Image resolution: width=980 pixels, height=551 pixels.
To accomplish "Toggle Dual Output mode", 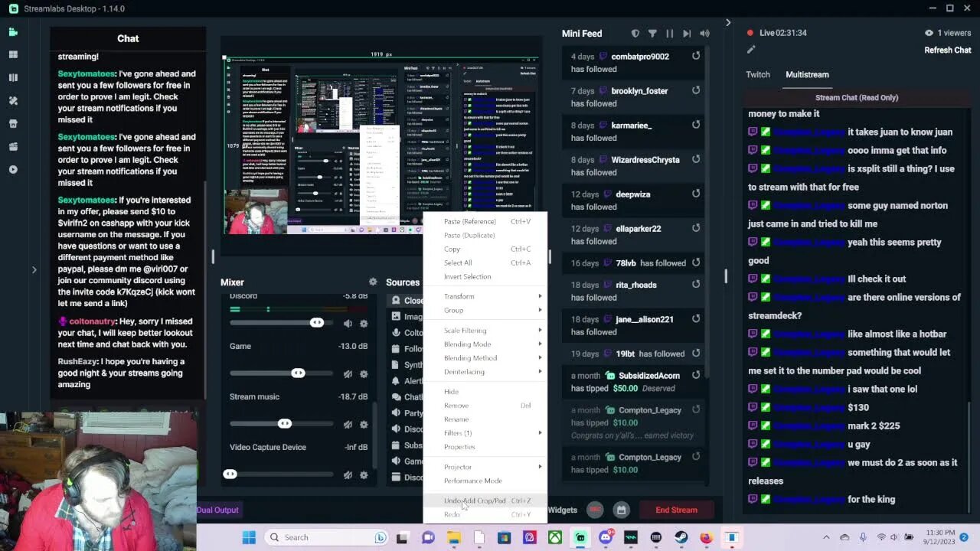I will click(217, 510).
